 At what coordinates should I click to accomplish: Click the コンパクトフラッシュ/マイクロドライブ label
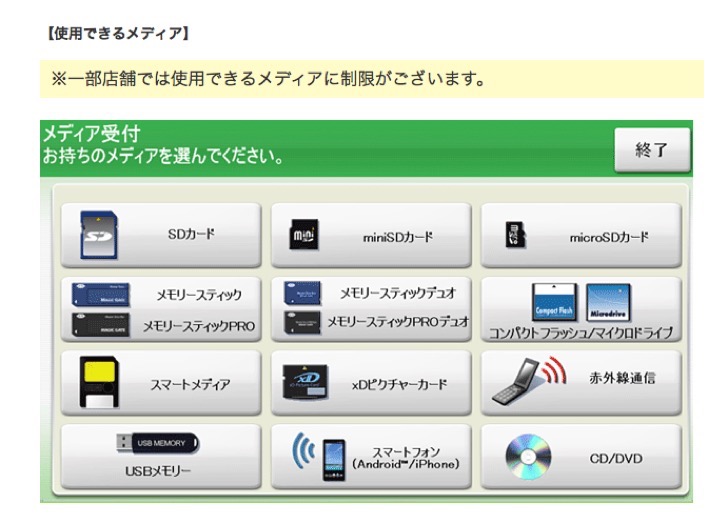click(580, 333)
